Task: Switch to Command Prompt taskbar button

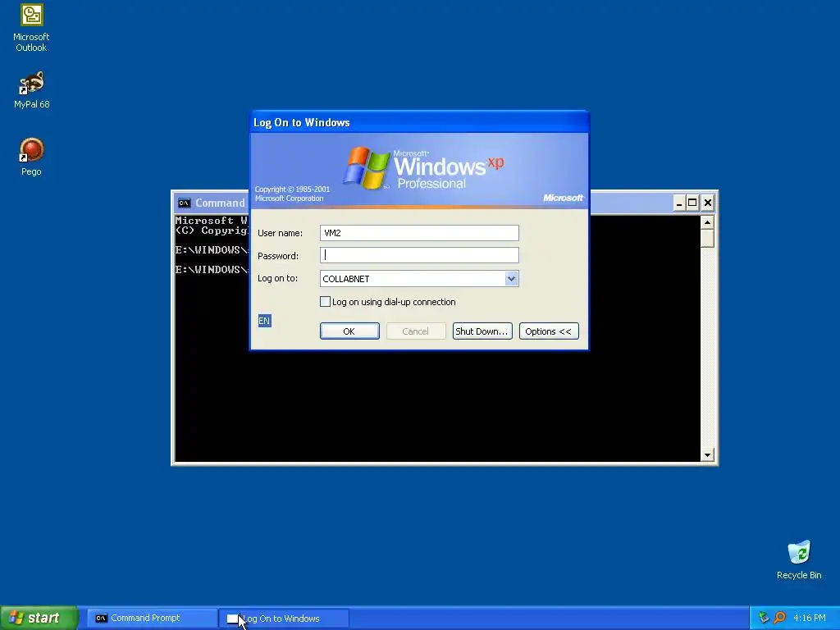Action: point(152,618)
